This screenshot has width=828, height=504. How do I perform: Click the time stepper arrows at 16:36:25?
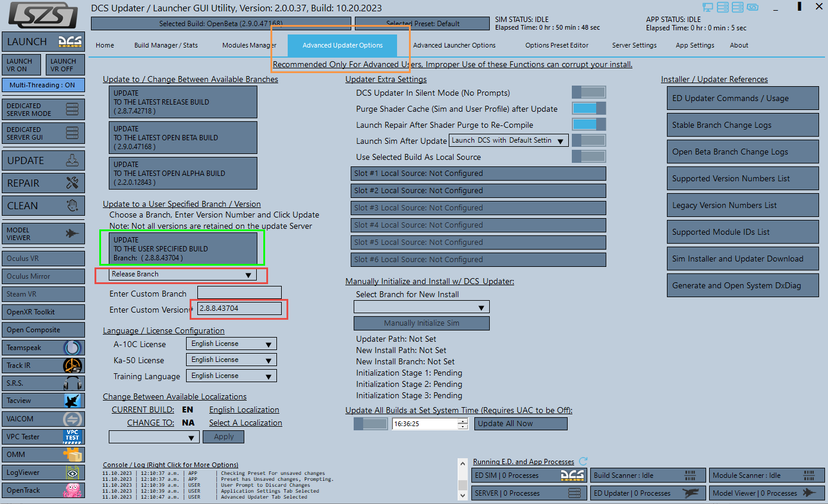click(x=463, y=424)
